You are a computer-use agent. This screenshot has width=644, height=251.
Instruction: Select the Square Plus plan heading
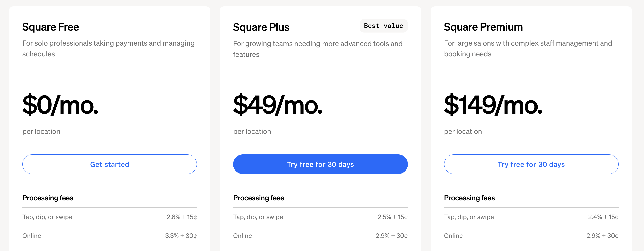coord(261,27)
